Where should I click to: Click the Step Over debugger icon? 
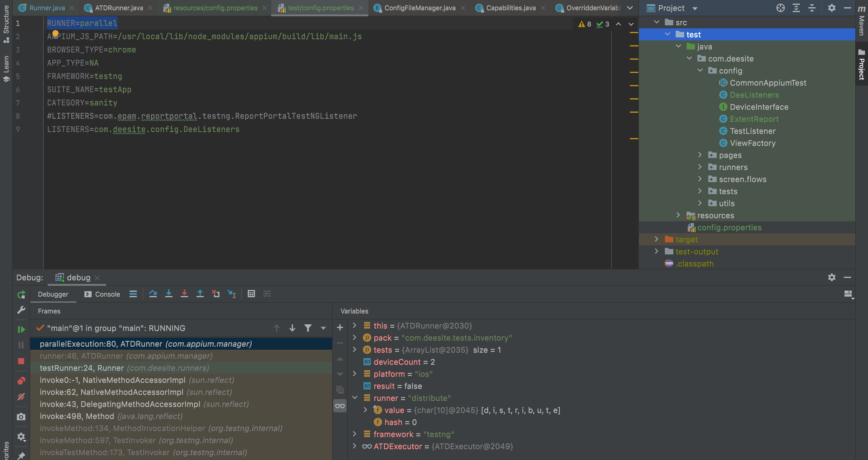coord(153,294)
